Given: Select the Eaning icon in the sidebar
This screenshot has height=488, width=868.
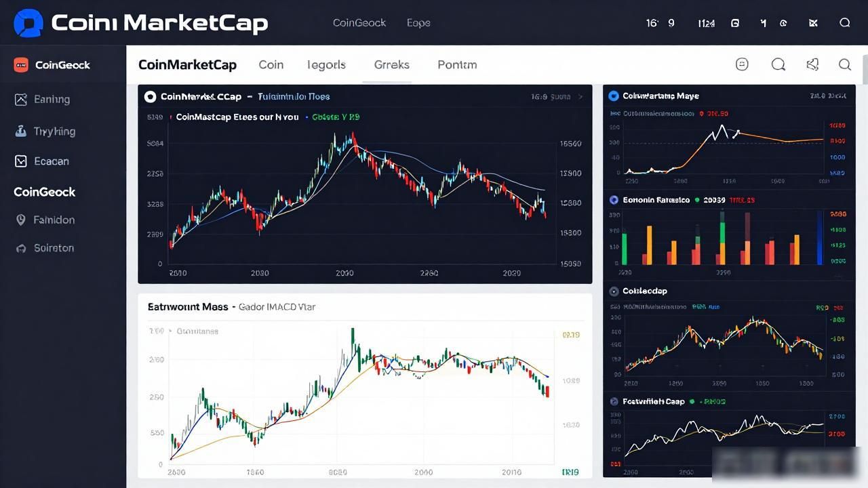Looking at the screenshot, I should [21, 100].
